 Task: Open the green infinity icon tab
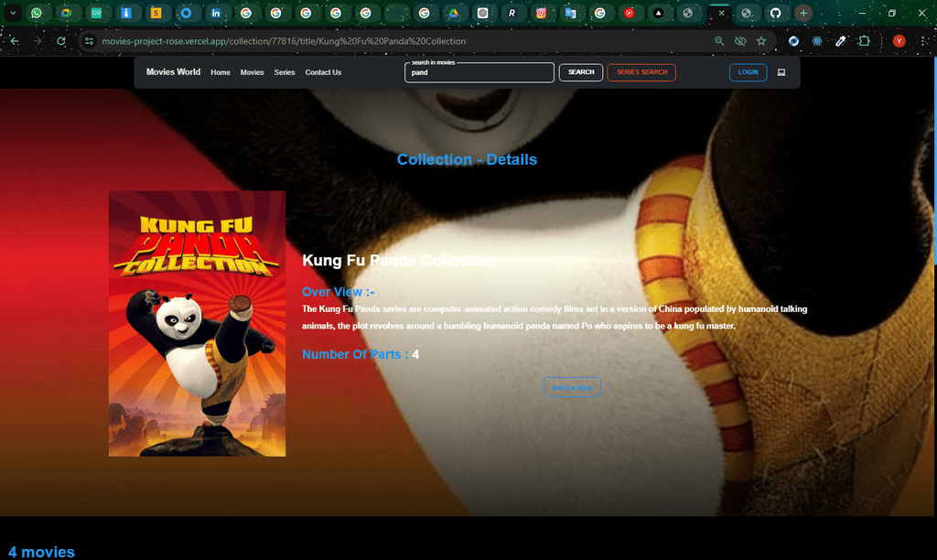pos(96,13)
